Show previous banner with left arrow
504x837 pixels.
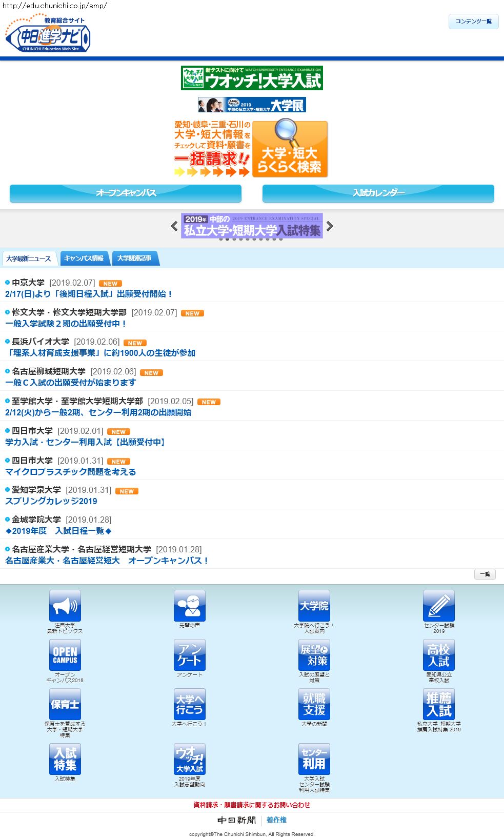[174, 226]
